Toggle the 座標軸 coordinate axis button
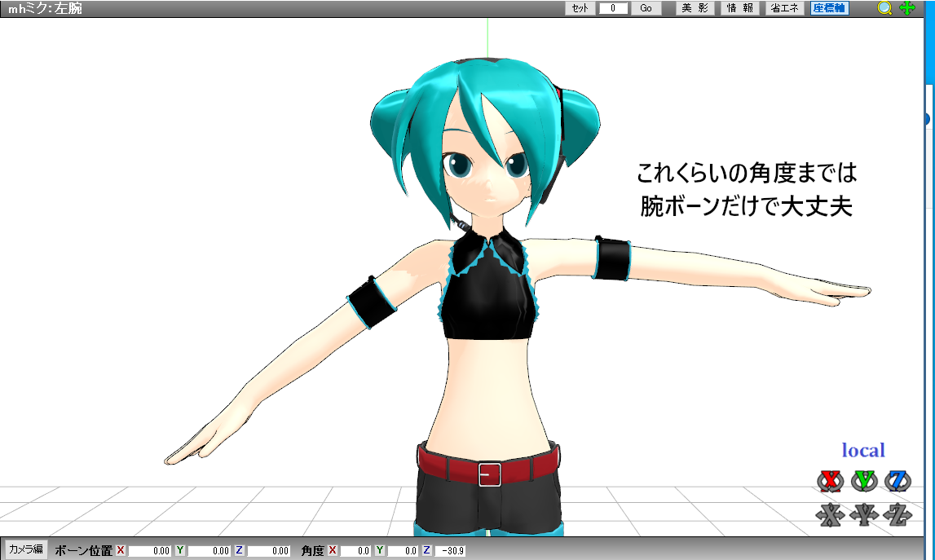The width and height of the screenshot is (935, 560). (x=830, y=8)
